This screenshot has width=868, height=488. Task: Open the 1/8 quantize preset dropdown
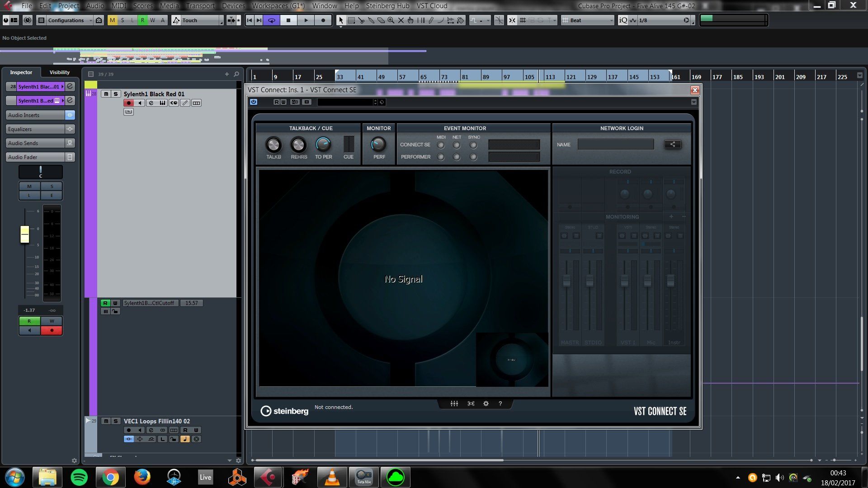tap(664, 20)
